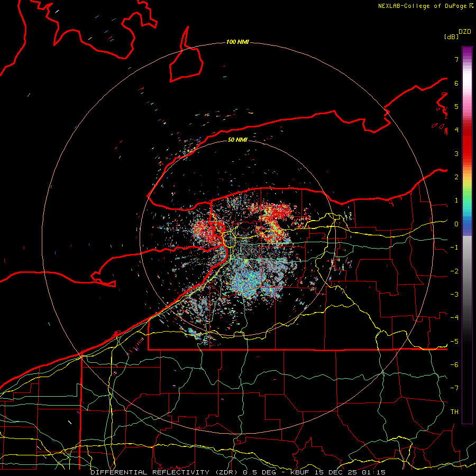
Task: Click the -4 value on the scale
Action: [454, 318]
